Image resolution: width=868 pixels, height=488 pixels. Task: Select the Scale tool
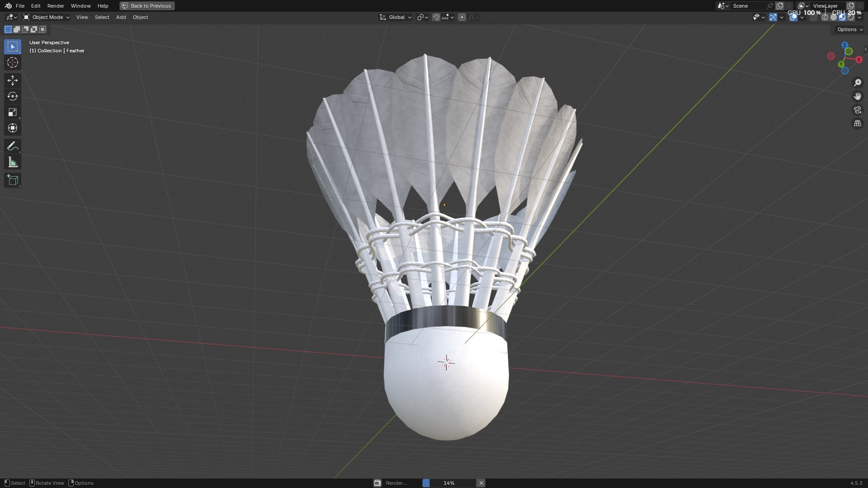[x=13, y=112]
